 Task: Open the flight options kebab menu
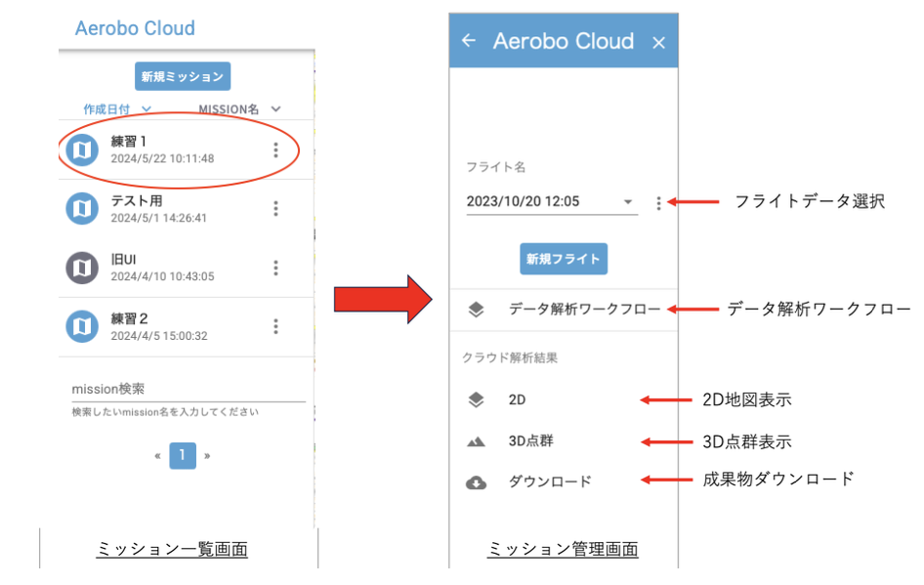659,203
